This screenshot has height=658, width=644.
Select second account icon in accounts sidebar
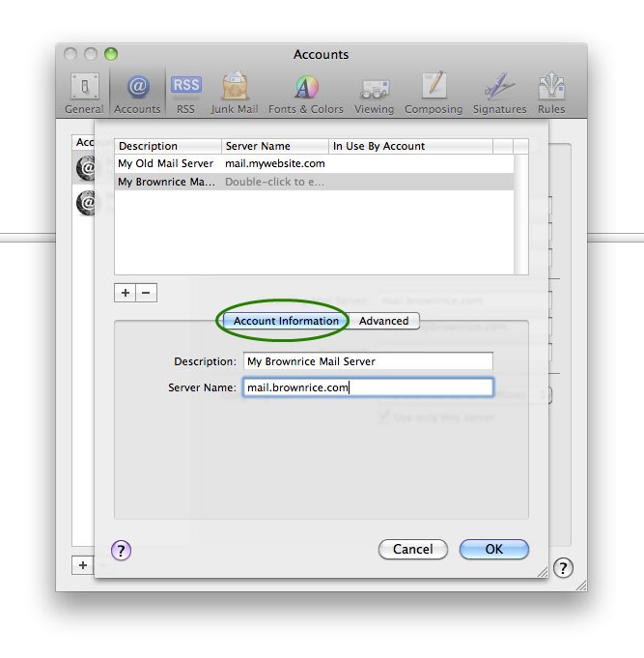(86, 203)
